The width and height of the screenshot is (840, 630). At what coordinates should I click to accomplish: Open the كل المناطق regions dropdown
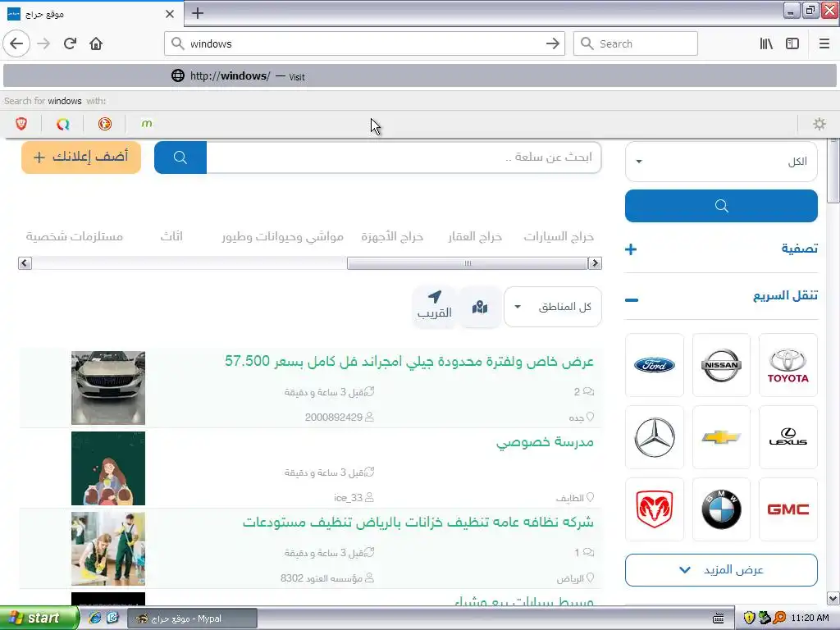pyautogui.click(x=552, y=307)
